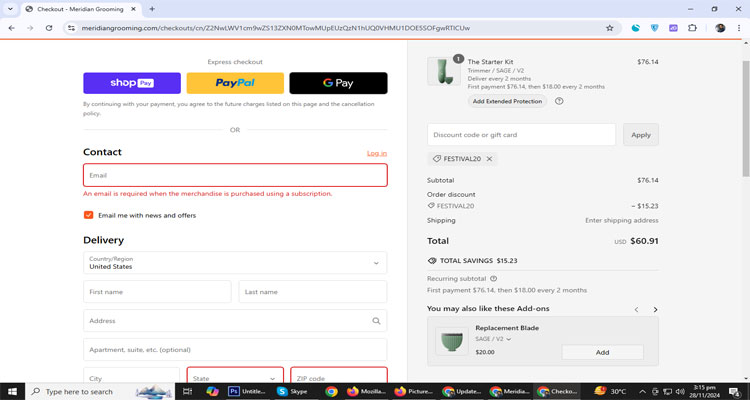Open a new browser tab
The height and width of the screenshot is (400, 750).
tap(152, 9)
